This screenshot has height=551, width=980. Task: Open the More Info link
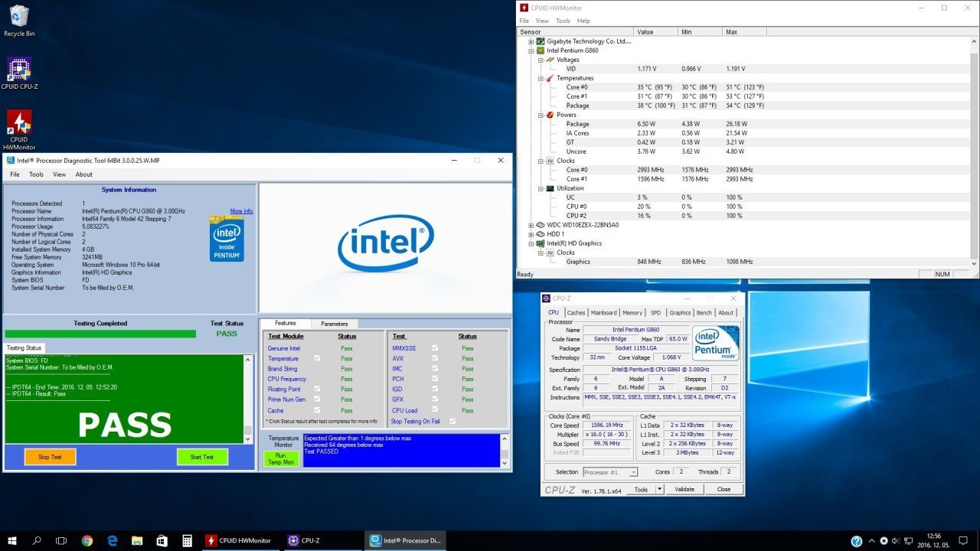click(x=241, y=211)
